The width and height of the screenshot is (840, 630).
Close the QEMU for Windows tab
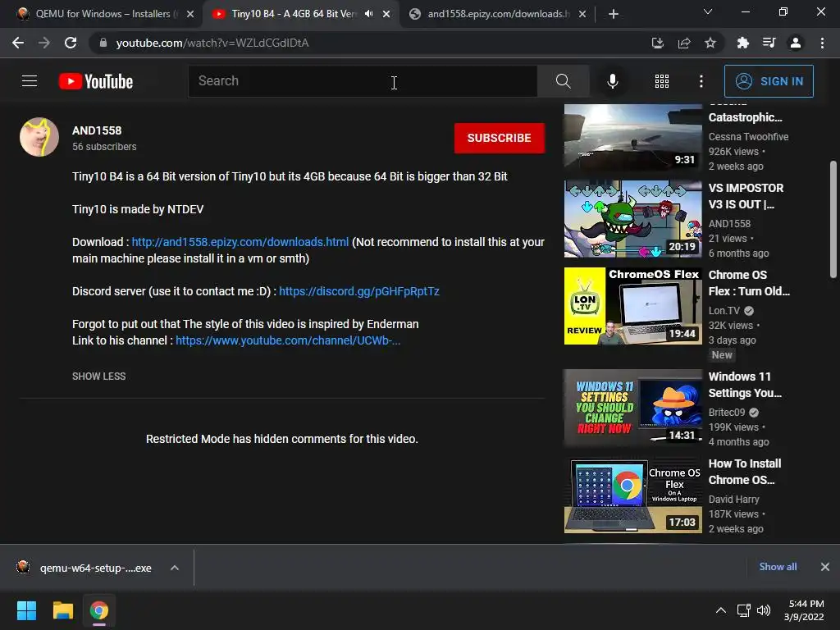190,14
